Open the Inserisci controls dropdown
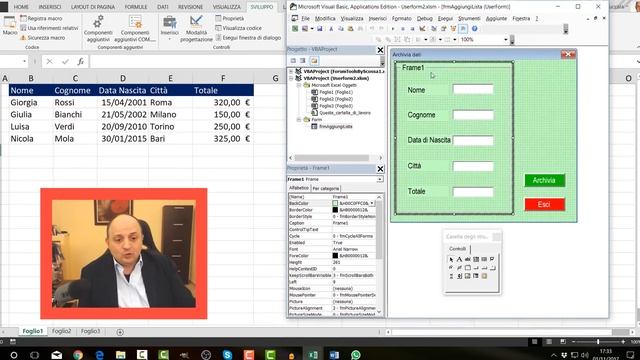640x360 pixels. click(169, 28)
